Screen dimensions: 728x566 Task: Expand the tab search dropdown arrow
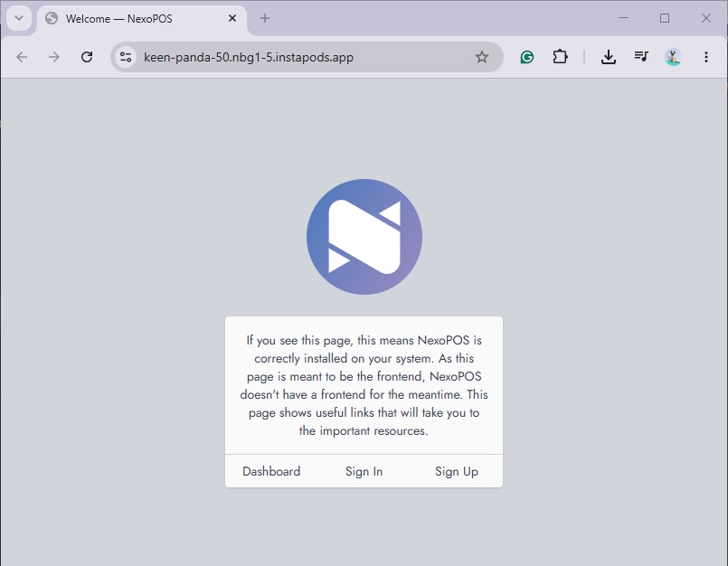pos(19,18)
